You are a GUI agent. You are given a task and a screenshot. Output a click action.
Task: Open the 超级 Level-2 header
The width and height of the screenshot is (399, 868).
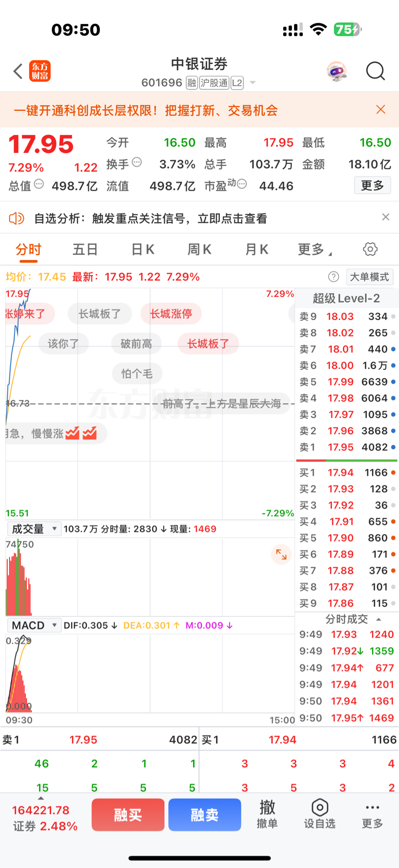[x=347, y=299]
